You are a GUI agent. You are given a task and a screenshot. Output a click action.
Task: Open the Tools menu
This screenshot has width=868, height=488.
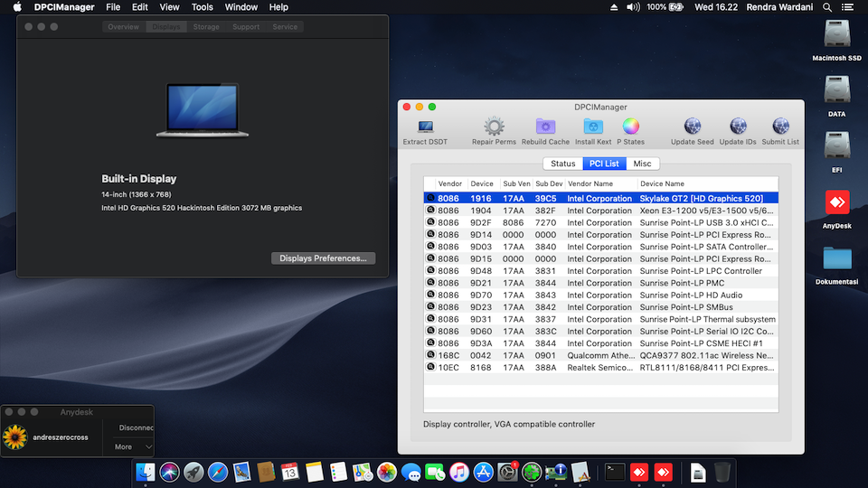pyautogui.click(x=202, y=7)
